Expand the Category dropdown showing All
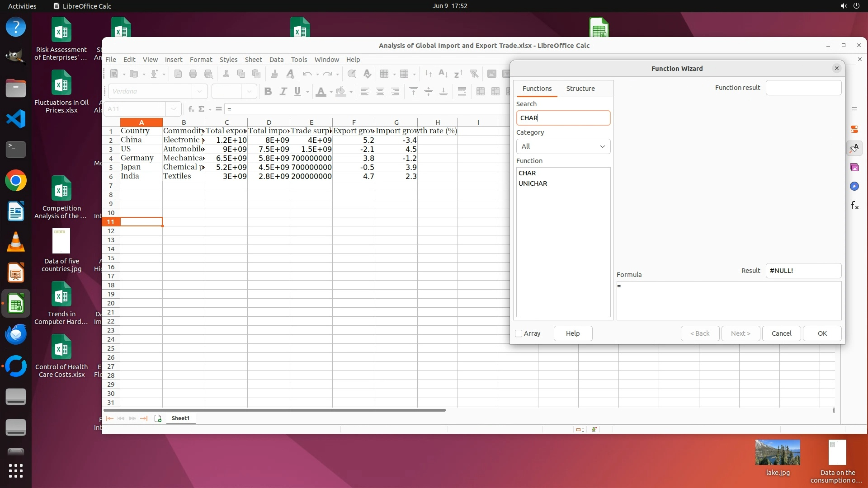 pyautogui.click(x=563, y=146)
